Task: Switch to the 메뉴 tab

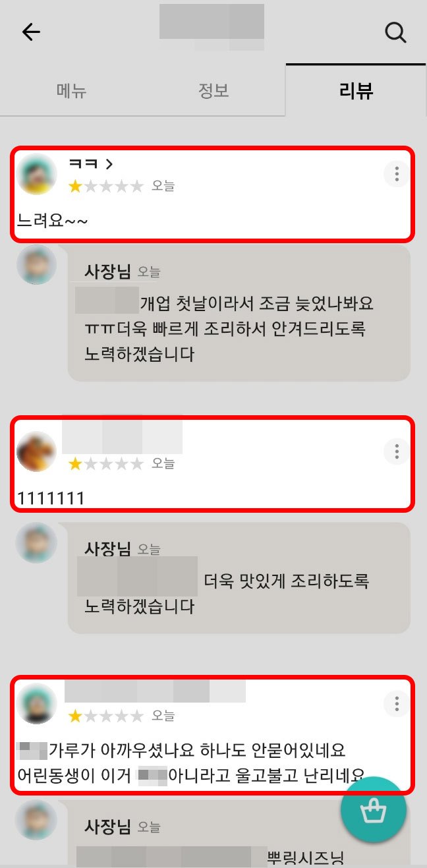Action: tap(72, 90)
